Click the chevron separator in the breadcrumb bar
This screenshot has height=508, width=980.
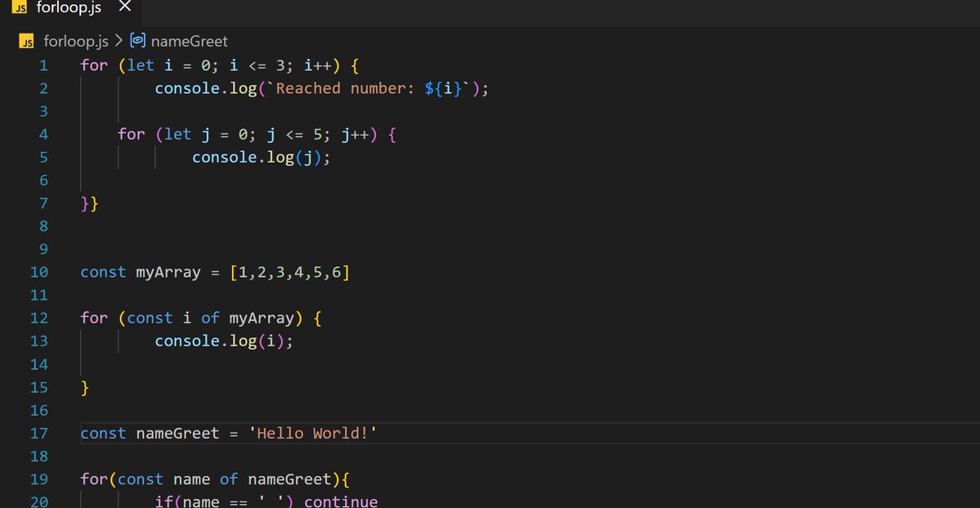(x=118, y=41)
